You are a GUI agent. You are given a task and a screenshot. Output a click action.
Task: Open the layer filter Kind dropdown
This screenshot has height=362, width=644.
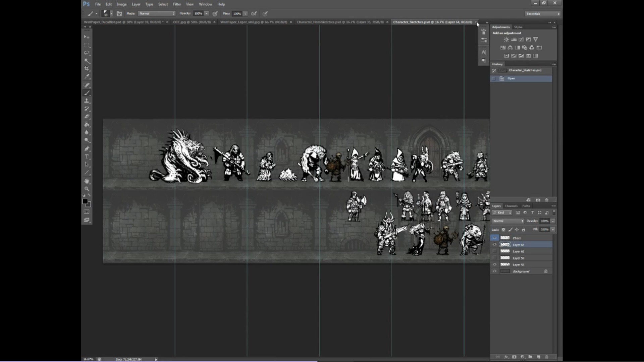click(502, 213)
